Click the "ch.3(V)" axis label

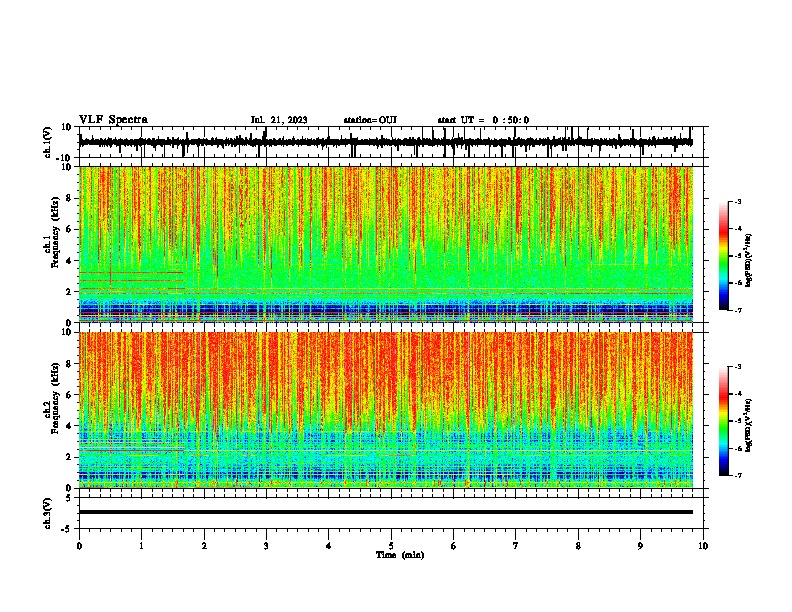coord(48,513)
